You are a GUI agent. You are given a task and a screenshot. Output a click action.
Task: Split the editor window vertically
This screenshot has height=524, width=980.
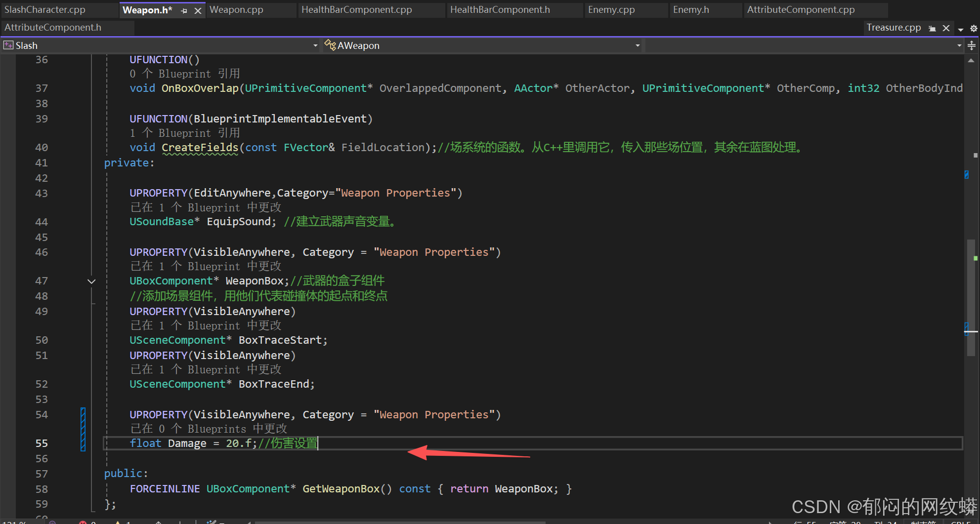pos(972,45)
